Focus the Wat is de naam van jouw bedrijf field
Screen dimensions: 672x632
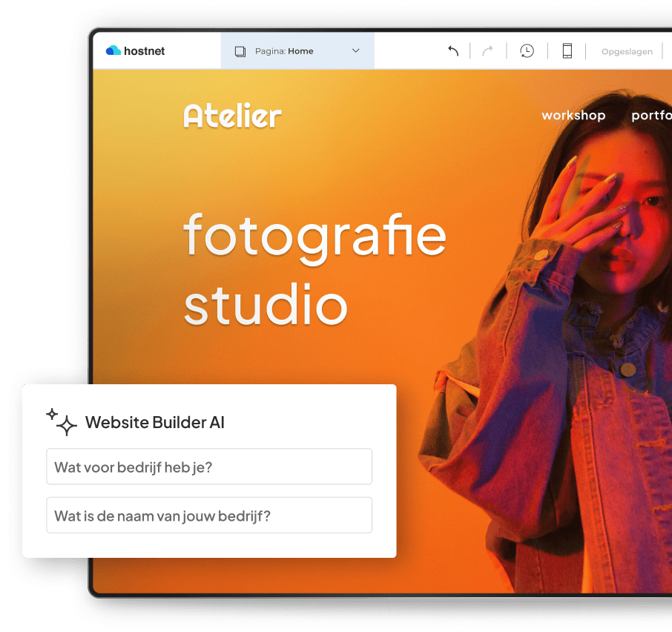209,515
